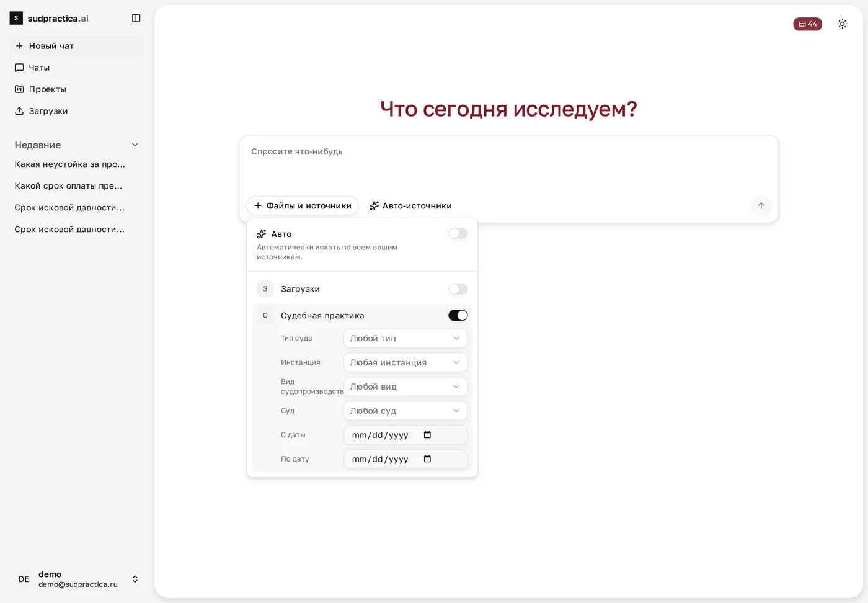Open the Вид судопроизводства dropdown

tap(405, 387)
